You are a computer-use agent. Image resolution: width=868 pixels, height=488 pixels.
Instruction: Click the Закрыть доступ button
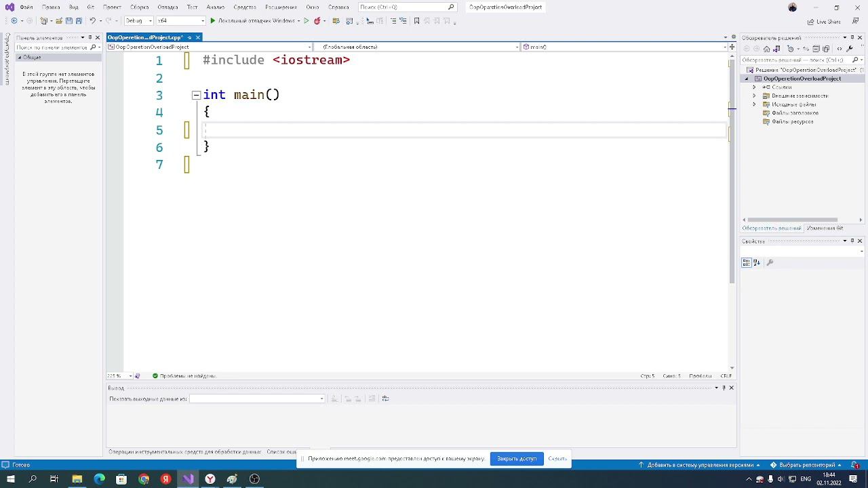(x=517, y=459)
